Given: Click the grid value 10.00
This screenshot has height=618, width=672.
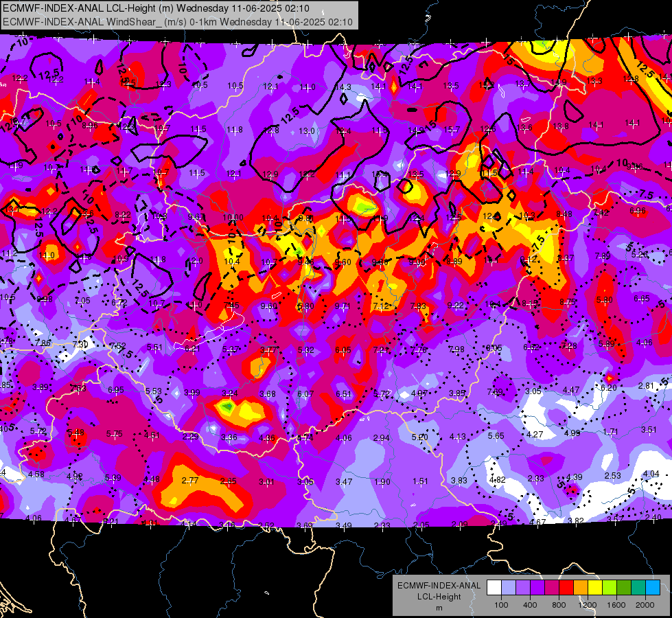Looking at the screenshot, I should [x=233, y=218].
